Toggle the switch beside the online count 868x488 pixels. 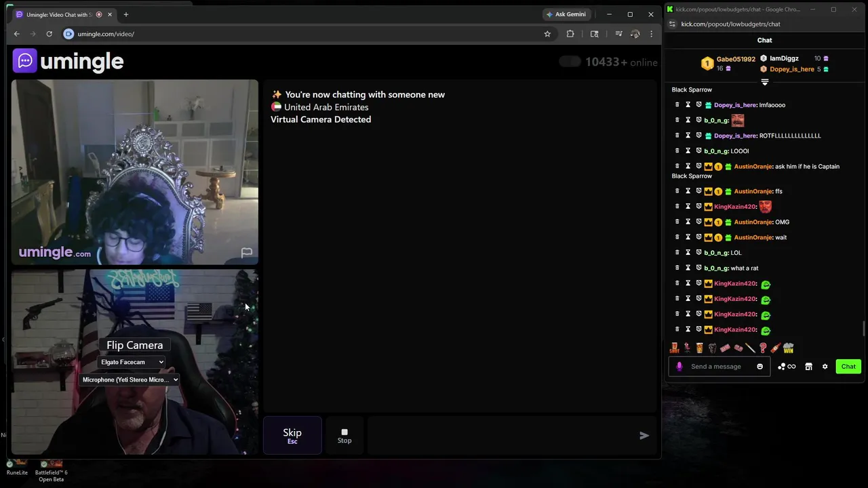point(570,62)
